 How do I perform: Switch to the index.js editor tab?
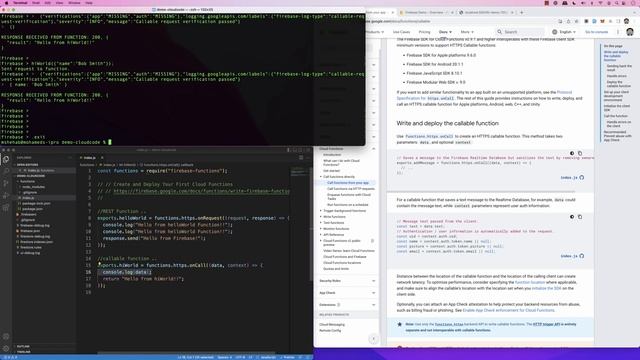click(x=89, y=158)
